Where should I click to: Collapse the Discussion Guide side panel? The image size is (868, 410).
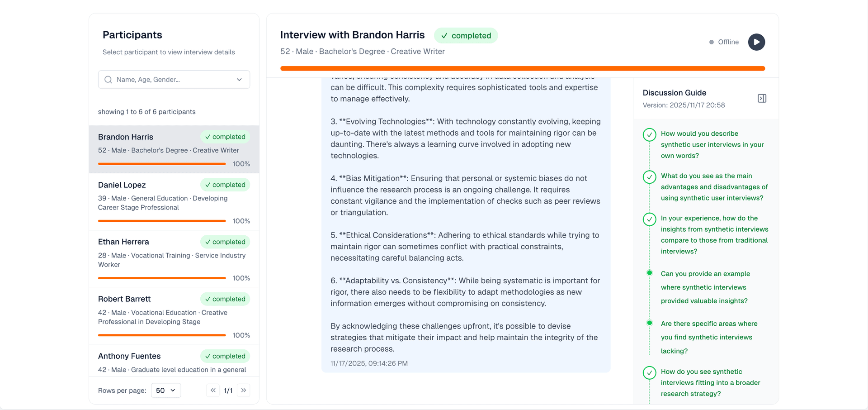762,98
